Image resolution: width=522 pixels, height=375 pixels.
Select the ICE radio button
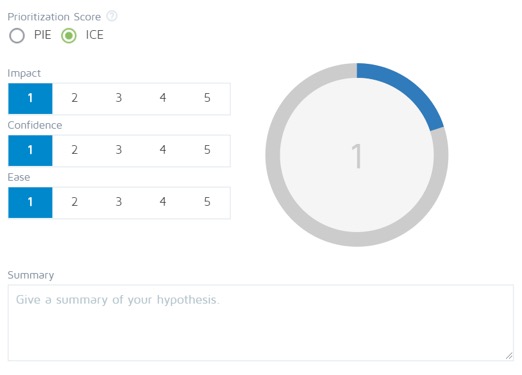[x=69, y=35]
